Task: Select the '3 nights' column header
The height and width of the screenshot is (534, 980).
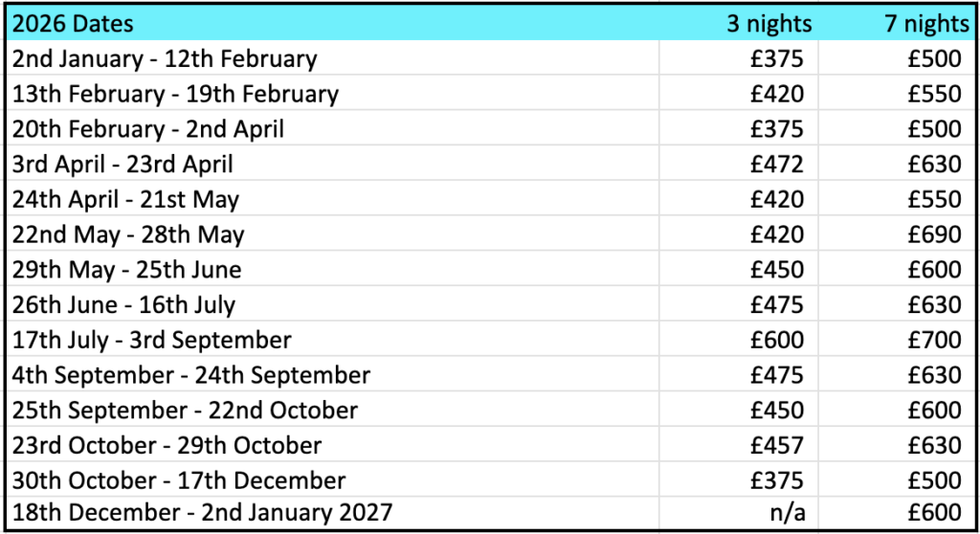Action: (x=768, y=23)
